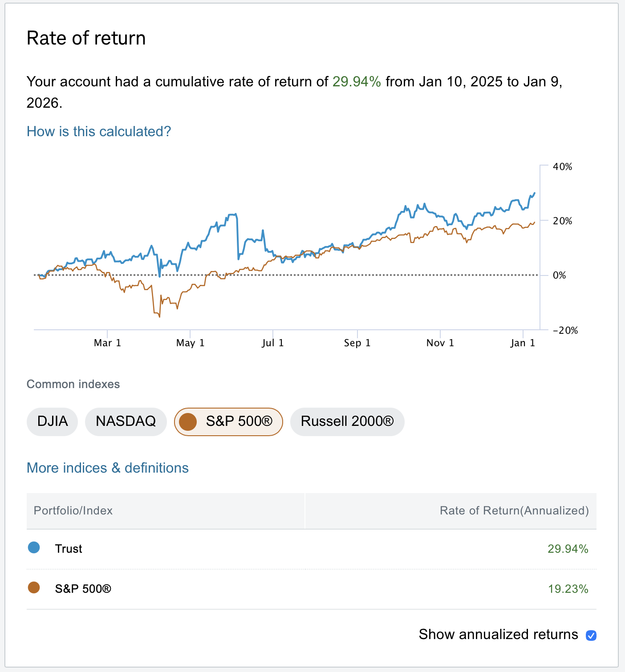This screenshot has width=625, height=672.
Task: Click the green 29.94% cumulative return text
Action: click(x=357, y=82)
